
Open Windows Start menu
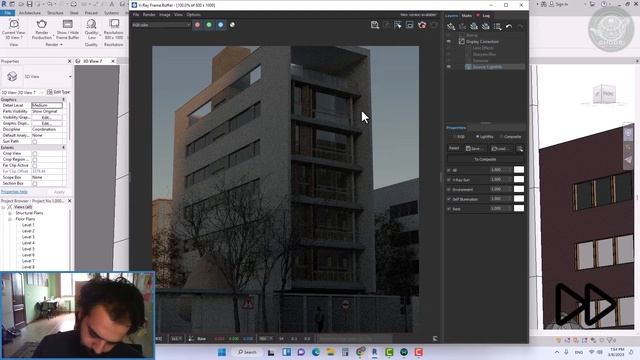[x=222, y=352]
